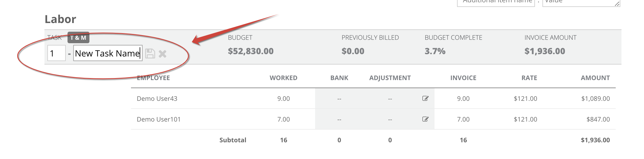Click the $52,830.00 budget value
This screenshot has height=159, width=644.
(x=251, y=51)
